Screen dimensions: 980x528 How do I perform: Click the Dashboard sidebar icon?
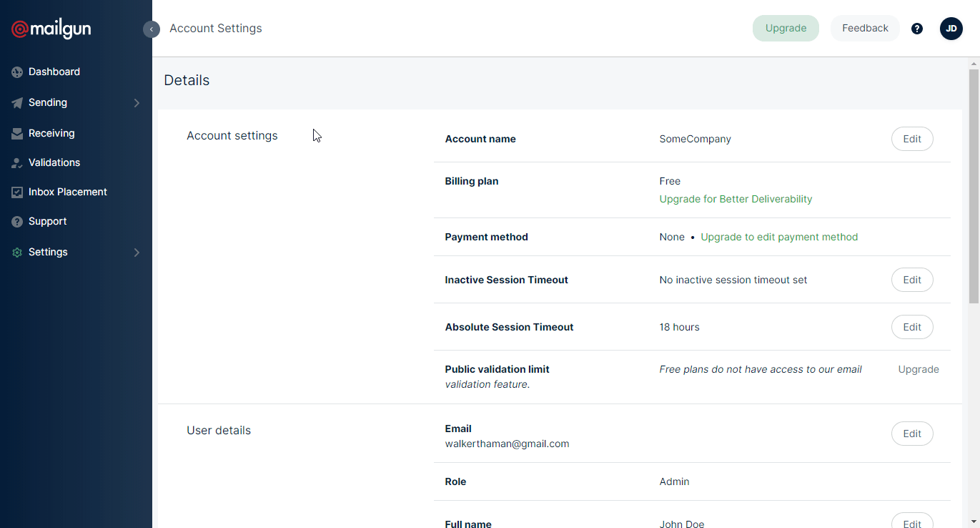click(17, 72)
